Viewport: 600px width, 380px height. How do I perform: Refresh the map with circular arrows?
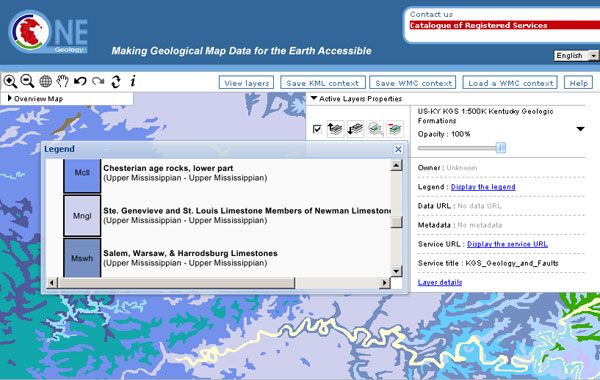click(x=116, y=81)
